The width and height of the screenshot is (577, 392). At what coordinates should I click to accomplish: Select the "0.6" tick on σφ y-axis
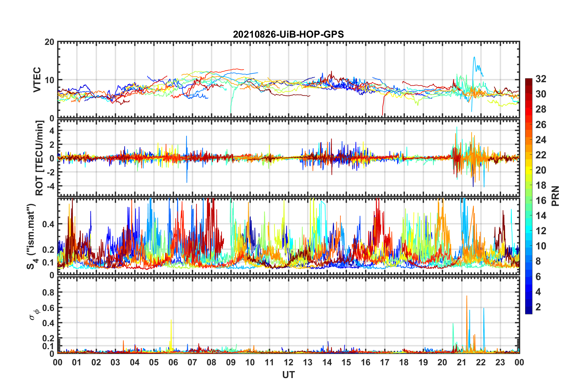click(49, 308)
